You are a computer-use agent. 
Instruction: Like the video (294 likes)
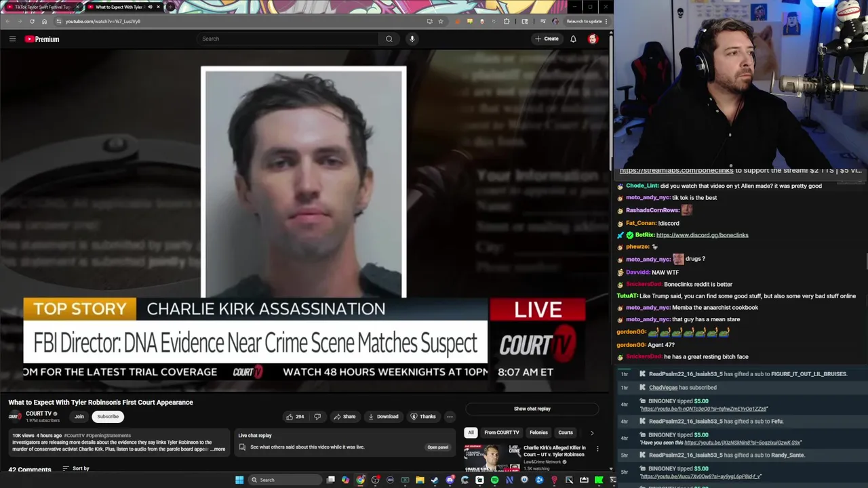point(295,417)
